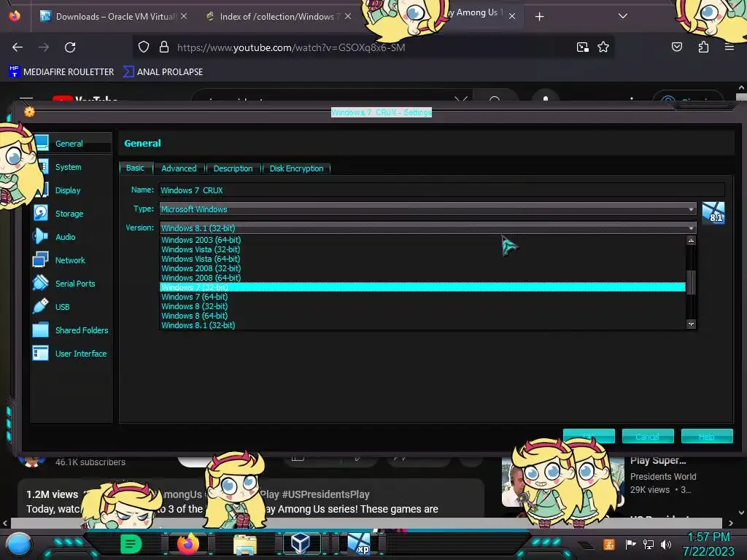747x560 pixels.
Task: Switch to the Description tab
Action: [233, 168]
